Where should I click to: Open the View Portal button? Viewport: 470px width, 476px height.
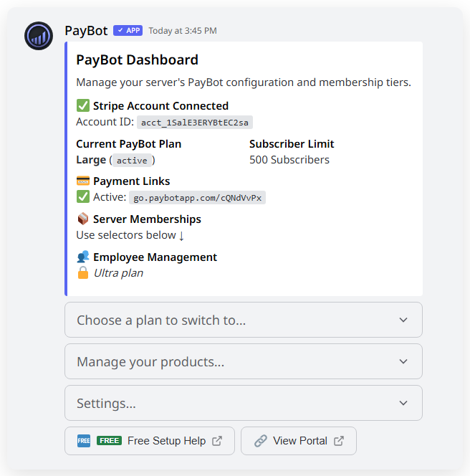[x=299, y=441]
